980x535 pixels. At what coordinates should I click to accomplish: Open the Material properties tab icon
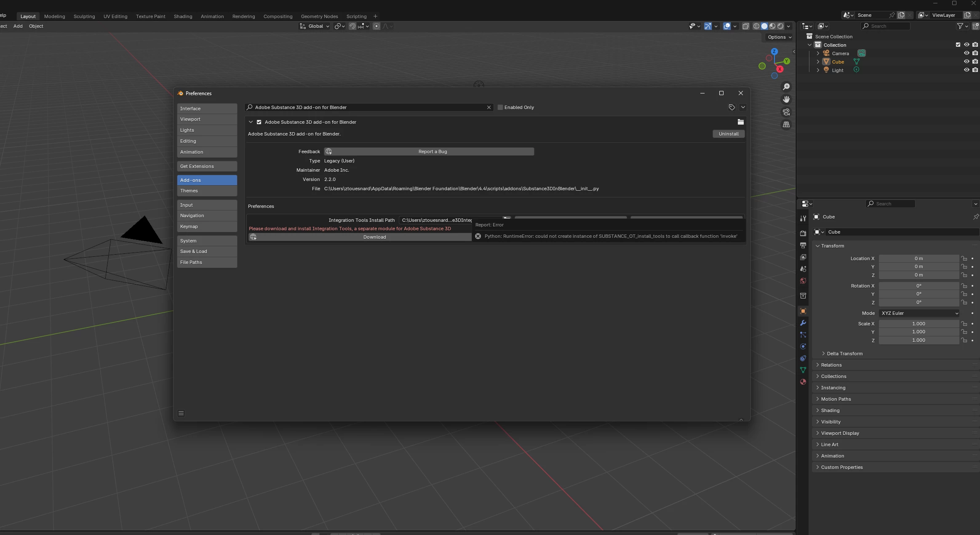[803, 382]
